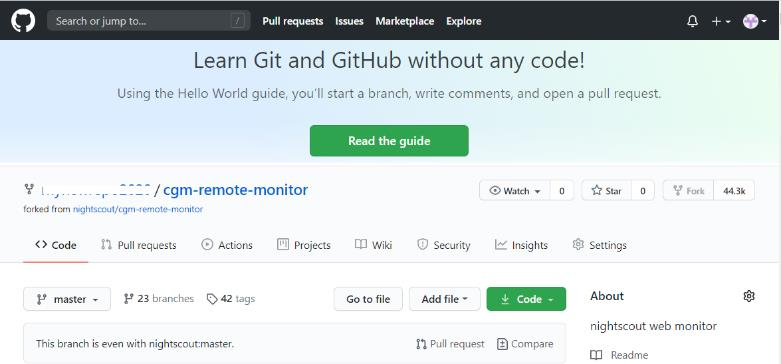Screen dimensions: 781x364
Task: Open the Watch dropdown button
Action: pyautogui.click(x=515, y=191)
